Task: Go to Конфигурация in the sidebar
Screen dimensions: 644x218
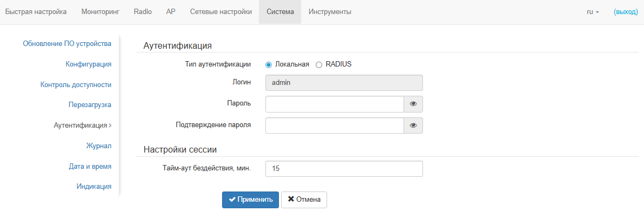Action: coord(88,64)
